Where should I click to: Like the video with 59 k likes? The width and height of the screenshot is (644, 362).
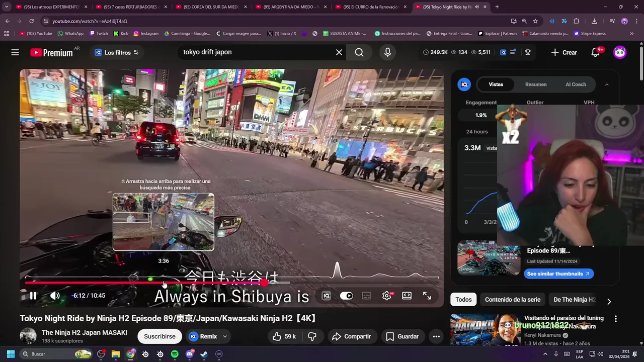coord(284,336)
